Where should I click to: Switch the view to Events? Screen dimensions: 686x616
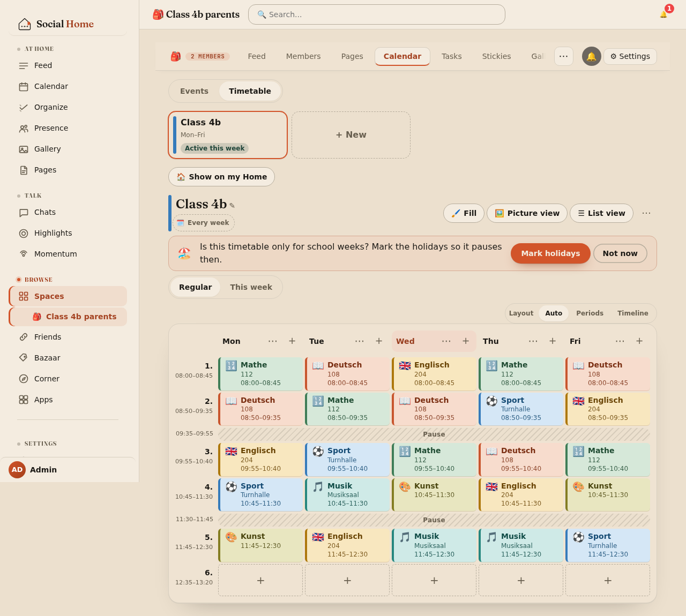194,91
